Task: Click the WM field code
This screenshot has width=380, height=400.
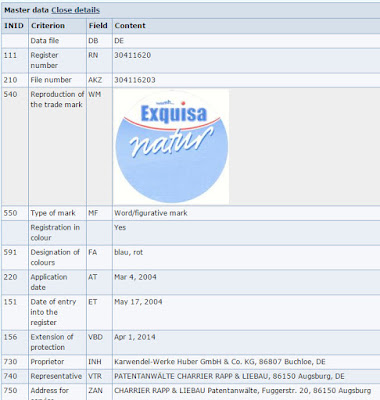Action: pos(94,94)
